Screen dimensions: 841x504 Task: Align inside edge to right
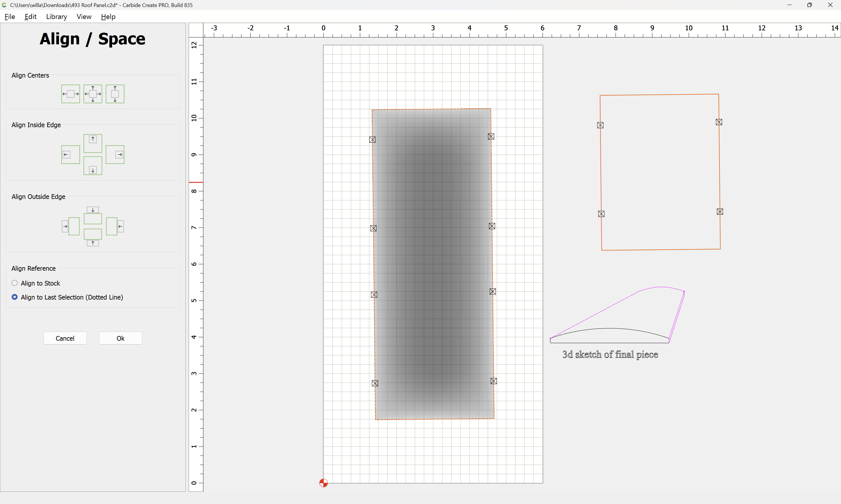point(115,155)
